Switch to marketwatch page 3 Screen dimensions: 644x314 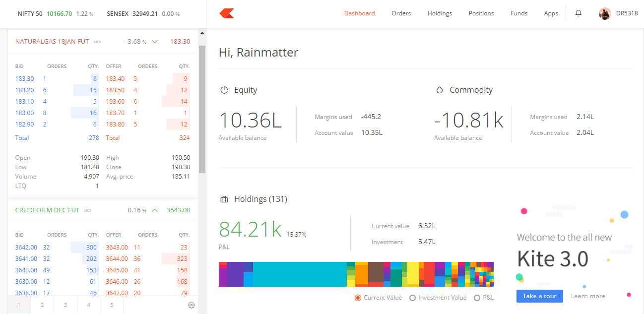65,305
